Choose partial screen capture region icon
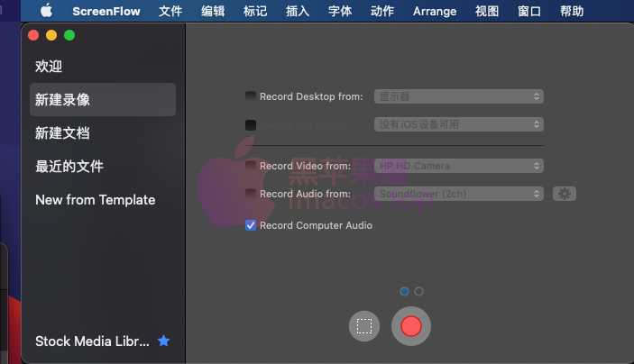The width and height of the screenshot is (634, 364). pos(364,326)
